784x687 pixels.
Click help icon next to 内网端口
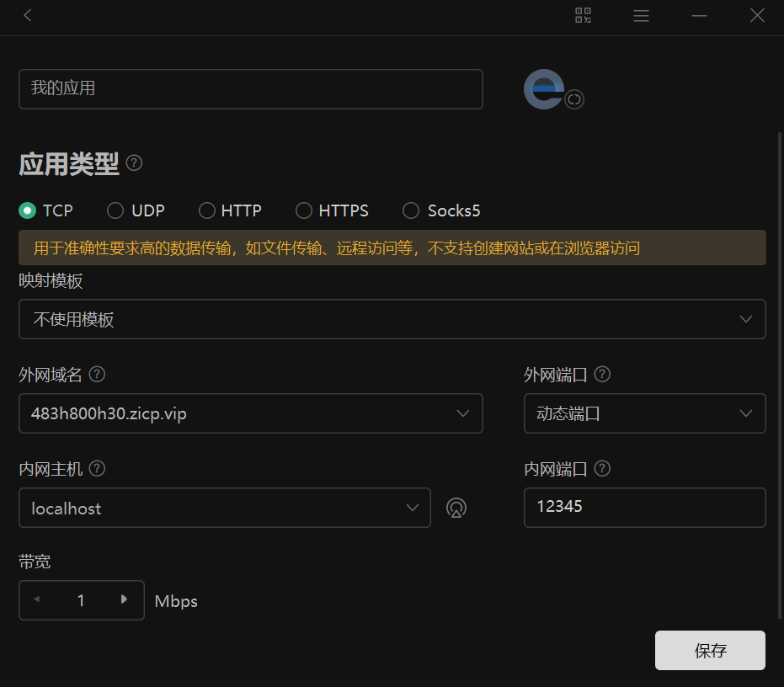(x=602, y=469)
